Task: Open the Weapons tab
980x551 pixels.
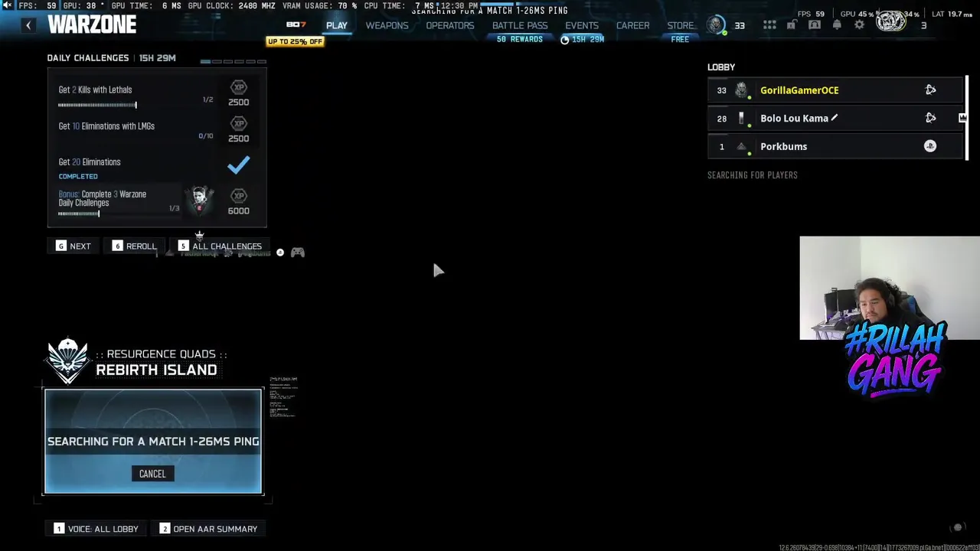Action: 387,25
